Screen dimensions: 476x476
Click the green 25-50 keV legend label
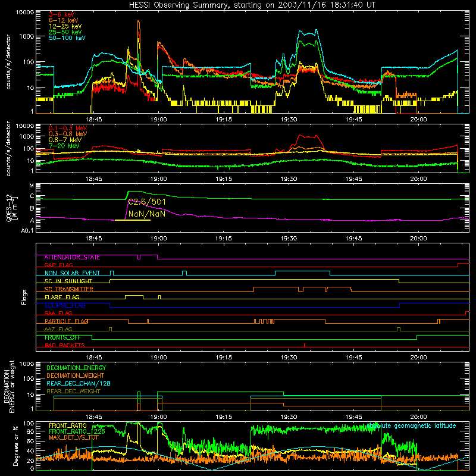(x=65, y=32)
